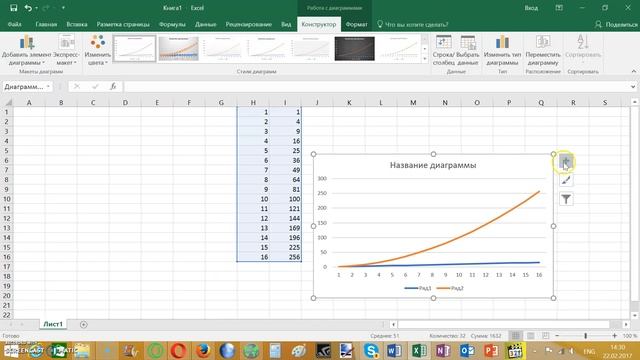Select the first chart style thumbnail
This screenshot has width=640, height=360.
coord(134,49)
